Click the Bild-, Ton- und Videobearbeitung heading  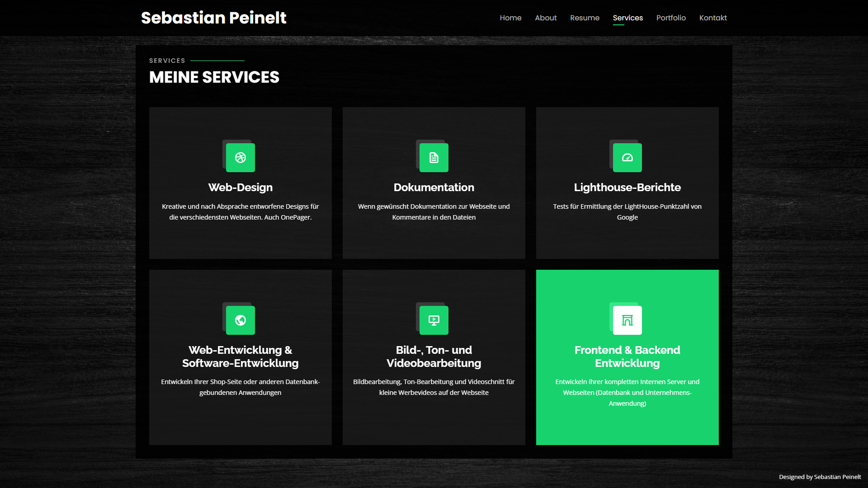434,357
